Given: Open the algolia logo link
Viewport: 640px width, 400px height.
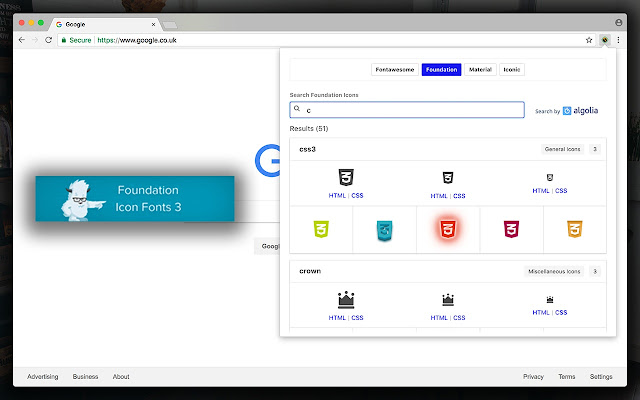Looking at the screenshot, I should [580, 111].
